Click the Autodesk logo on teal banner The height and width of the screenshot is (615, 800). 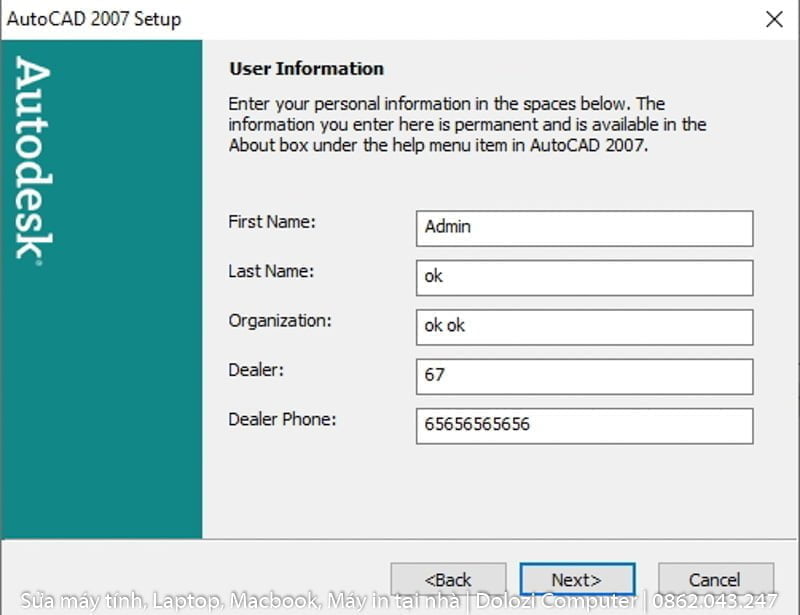(34, 160)
